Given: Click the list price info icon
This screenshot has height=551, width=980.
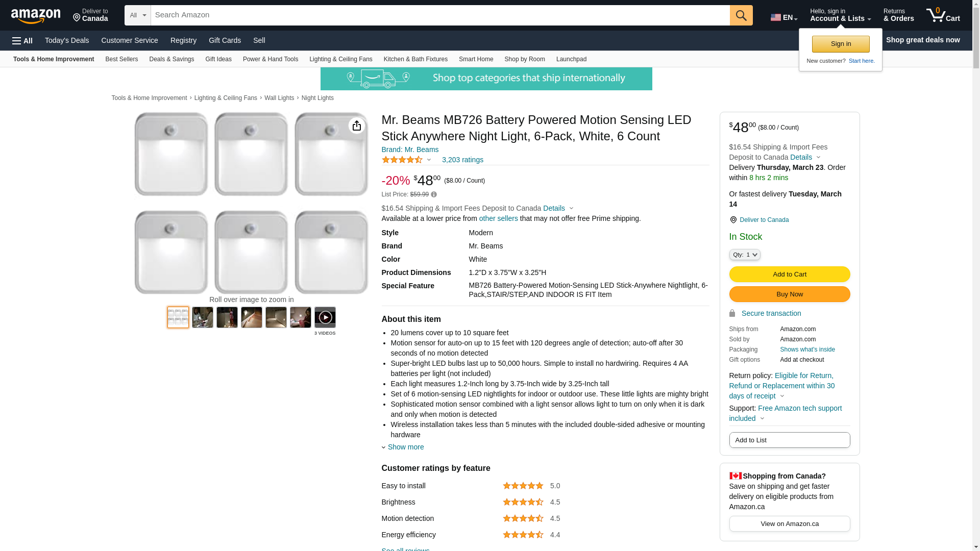Looking at the screenshot, I should click(x=434, y=194).
